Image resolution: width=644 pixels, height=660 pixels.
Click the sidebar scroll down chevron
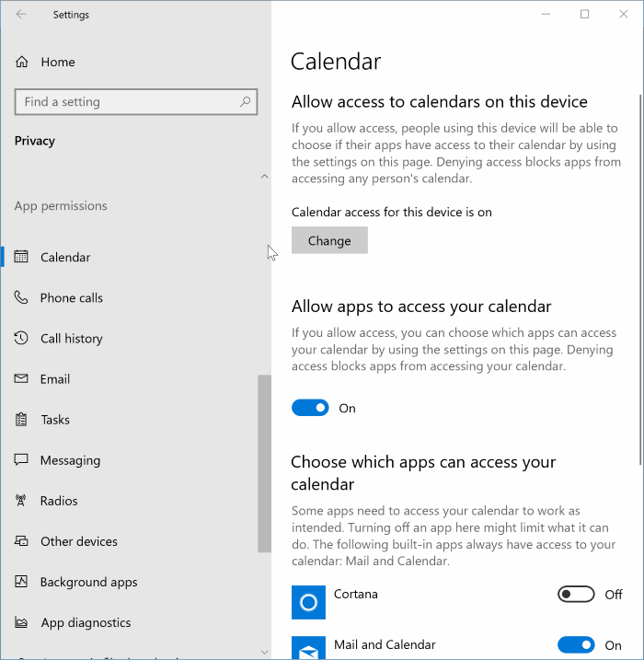pos(264,653)
